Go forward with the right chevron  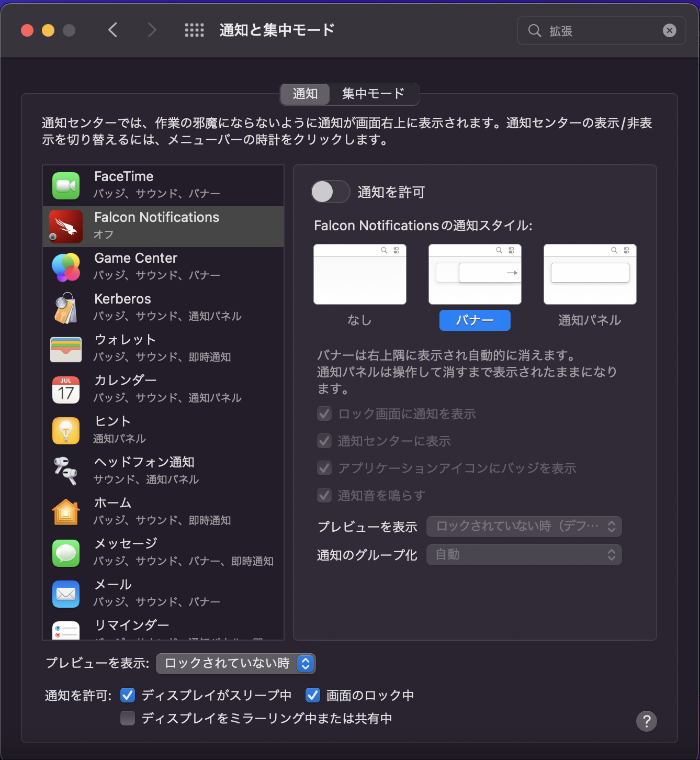click(152, 30)
